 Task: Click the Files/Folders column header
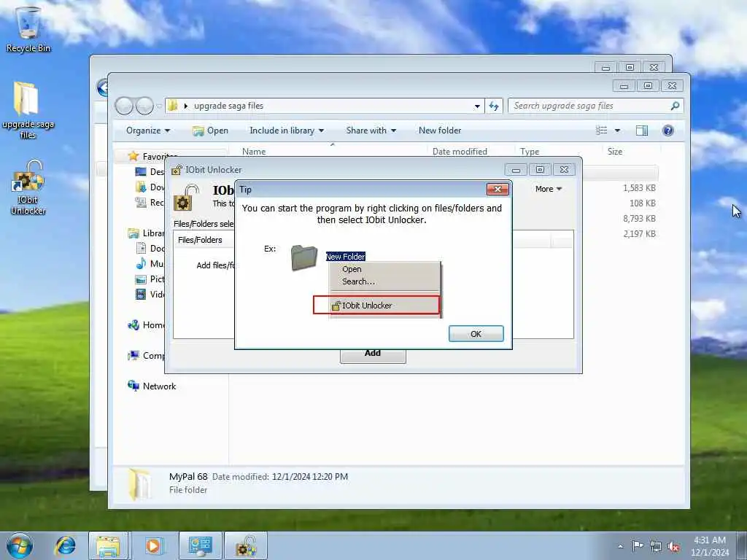coord(200,240)
